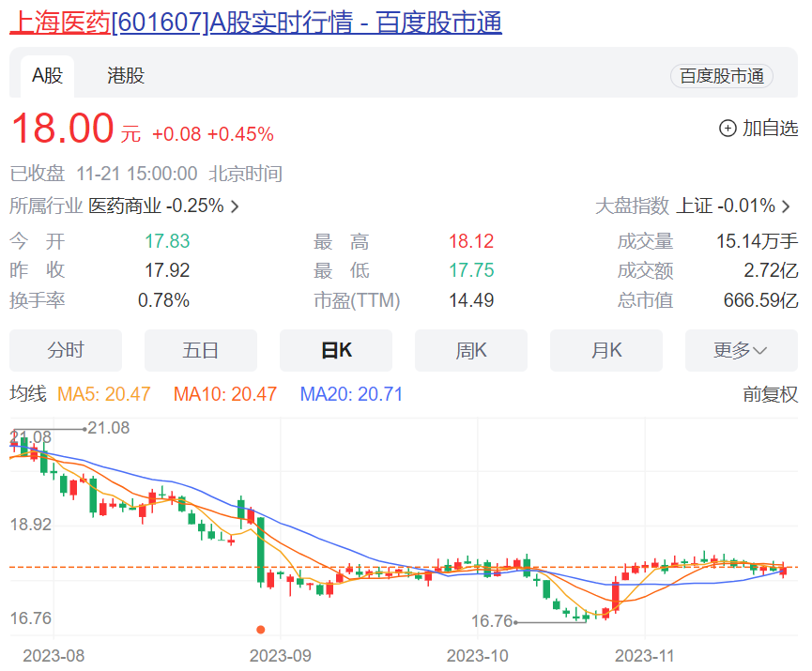Open the 上海医药[601607] title link

tap(256, 23)
